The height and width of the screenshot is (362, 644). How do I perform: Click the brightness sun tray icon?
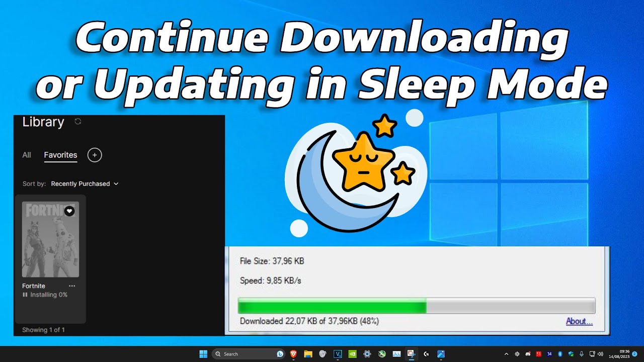tap(517, 354)
